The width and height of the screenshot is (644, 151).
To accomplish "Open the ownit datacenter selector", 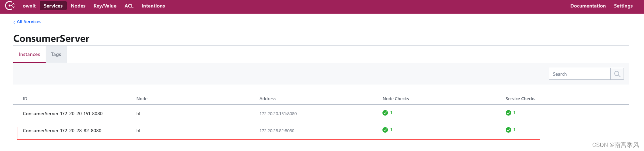I will 29,6.
